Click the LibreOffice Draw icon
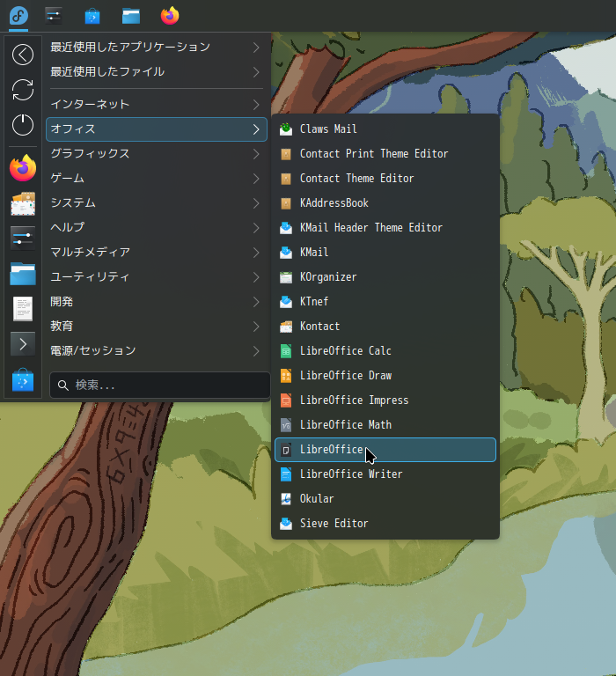This screenshot has height=676, width=616. (x=286, y=376)
